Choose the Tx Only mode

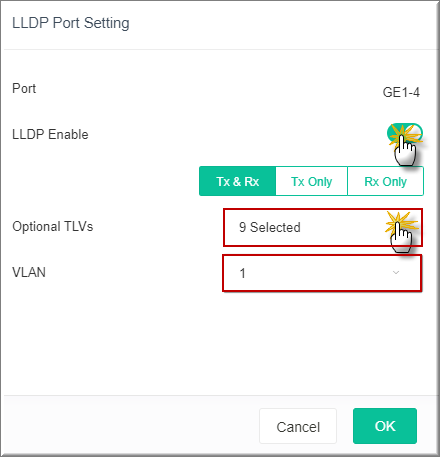[312, 181]
